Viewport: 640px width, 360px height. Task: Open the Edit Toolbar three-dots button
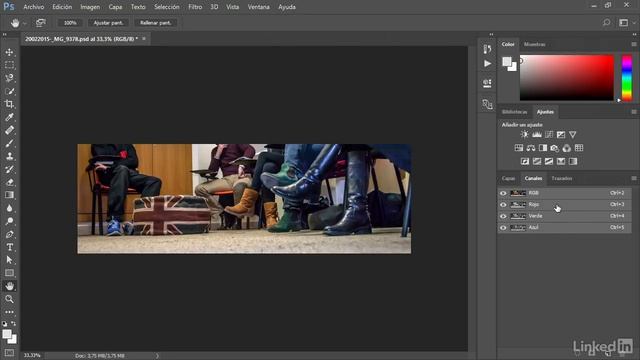click(x=9, y=312)
